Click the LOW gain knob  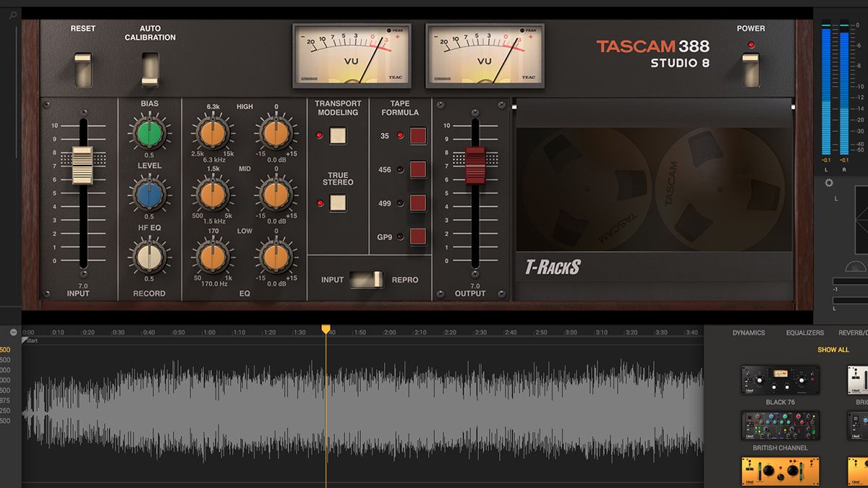276,257
